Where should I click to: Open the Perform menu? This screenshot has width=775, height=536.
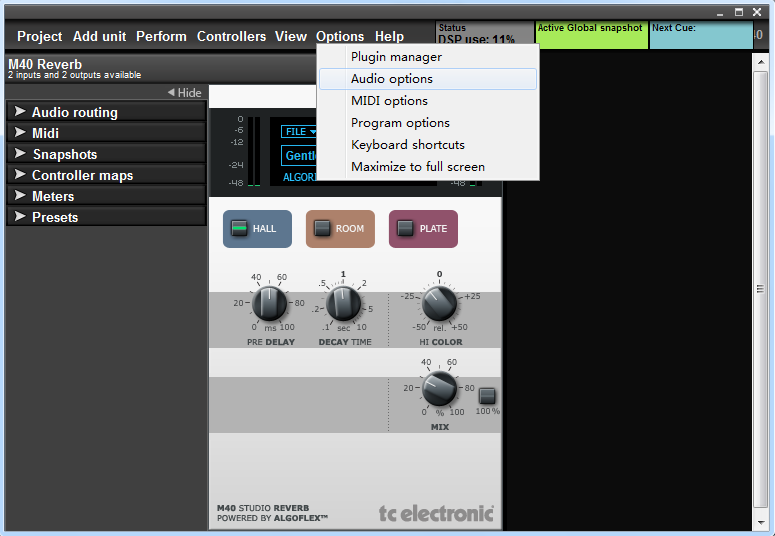tap(162, 36)
